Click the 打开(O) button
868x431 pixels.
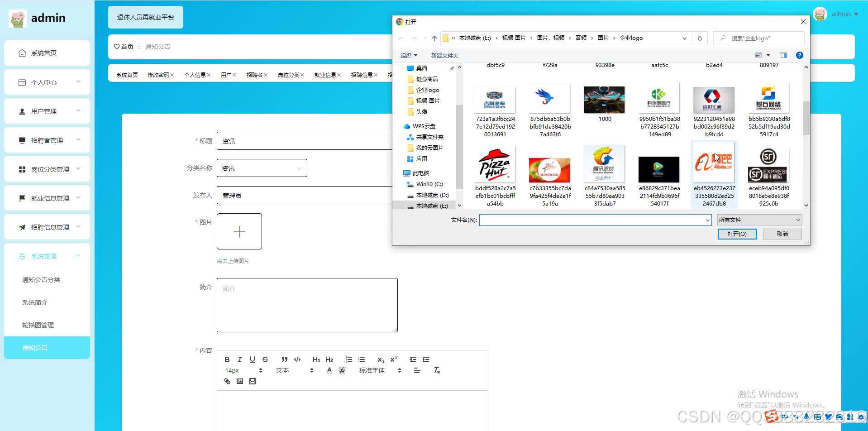[x=737, y=234]
